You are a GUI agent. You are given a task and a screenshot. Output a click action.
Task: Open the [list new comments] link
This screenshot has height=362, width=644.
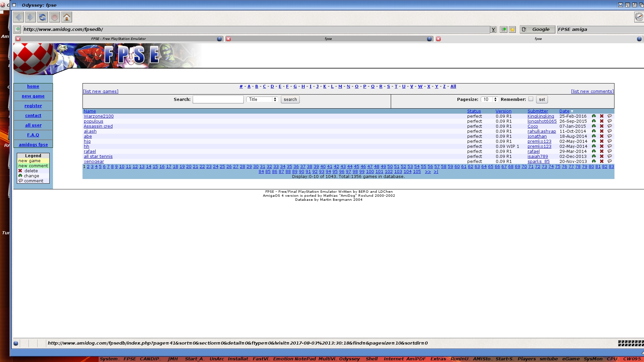click(x=592, y=92)
